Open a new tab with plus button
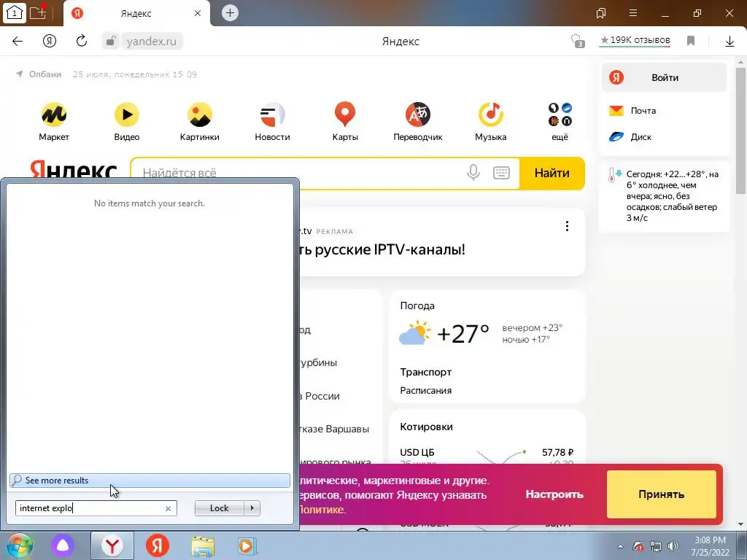747x560 pixels. 230,13
